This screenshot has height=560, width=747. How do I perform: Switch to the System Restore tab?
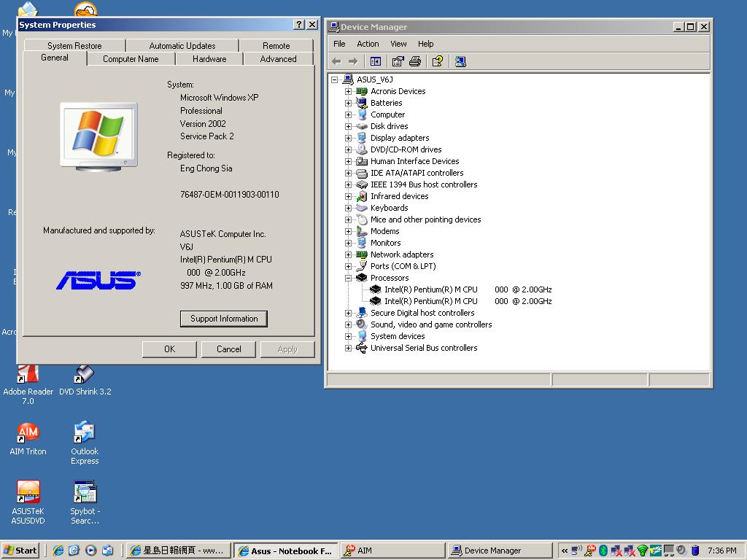coord(74,46)
